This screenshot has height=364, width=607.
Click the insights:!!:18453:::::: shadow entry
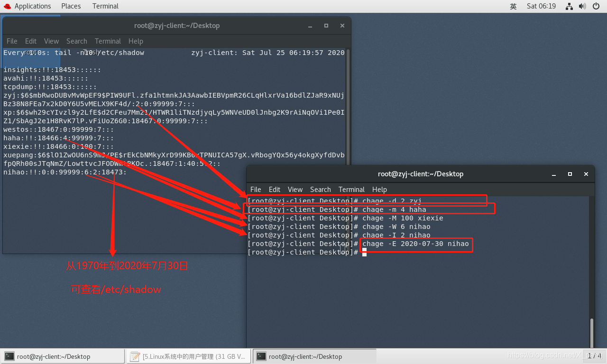pyautogui.click(x=52, y=70)
